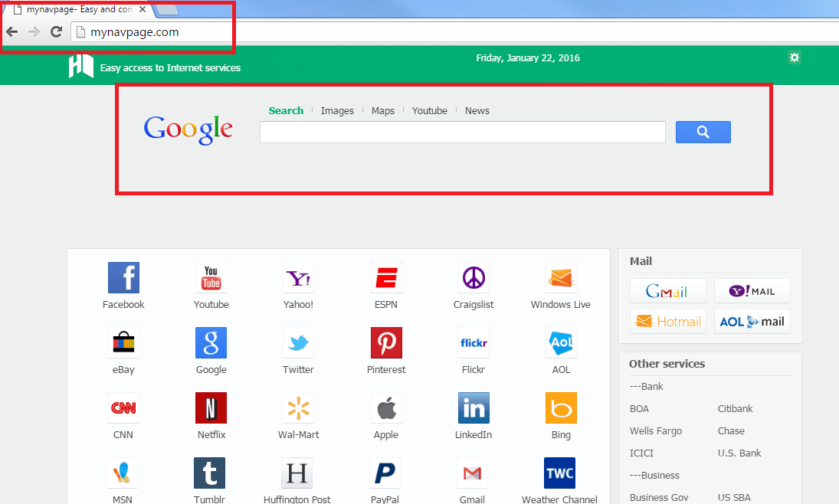
Task: Click the Pinterest icon
Action: click(386, 343)
